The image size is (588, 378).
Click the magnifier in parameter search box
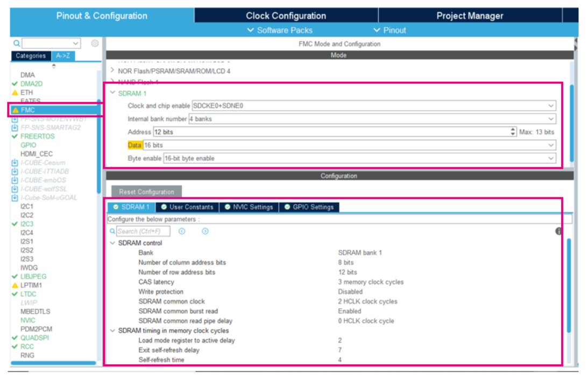click(x=112, y=231)
